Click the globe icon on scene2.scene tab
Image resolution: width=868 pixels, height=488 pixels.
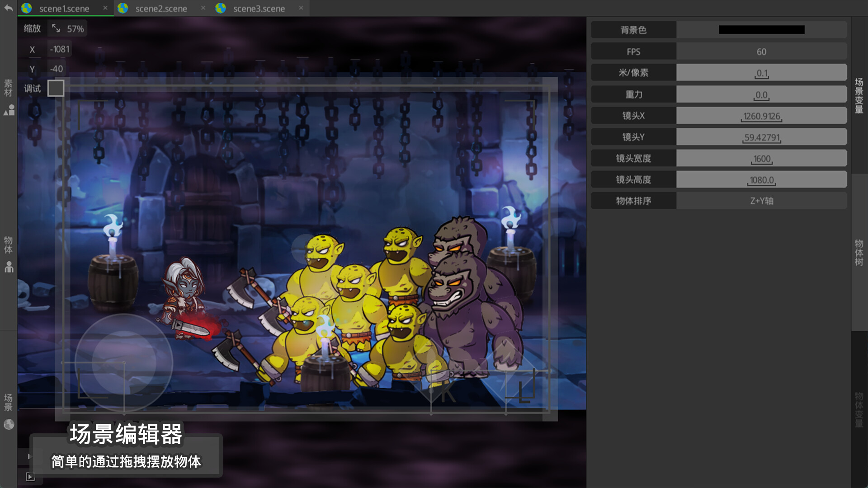click(123, 8)
